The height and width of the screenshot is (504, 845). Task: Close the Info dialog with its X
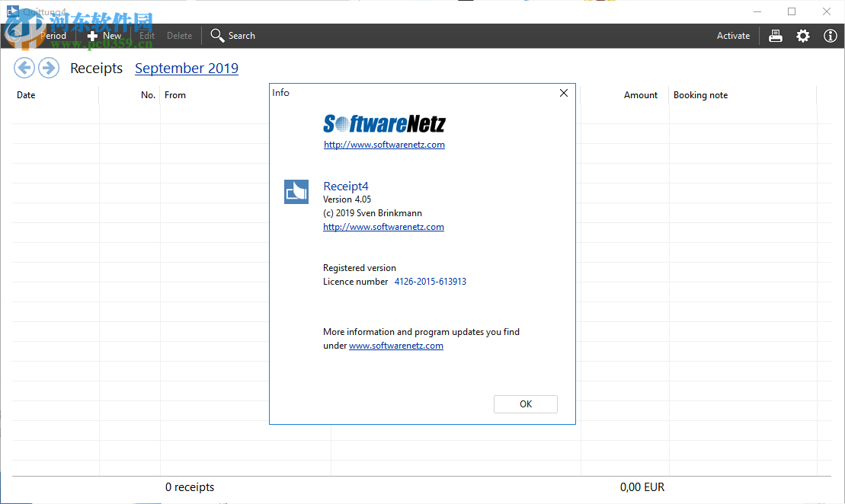point(563,93)
